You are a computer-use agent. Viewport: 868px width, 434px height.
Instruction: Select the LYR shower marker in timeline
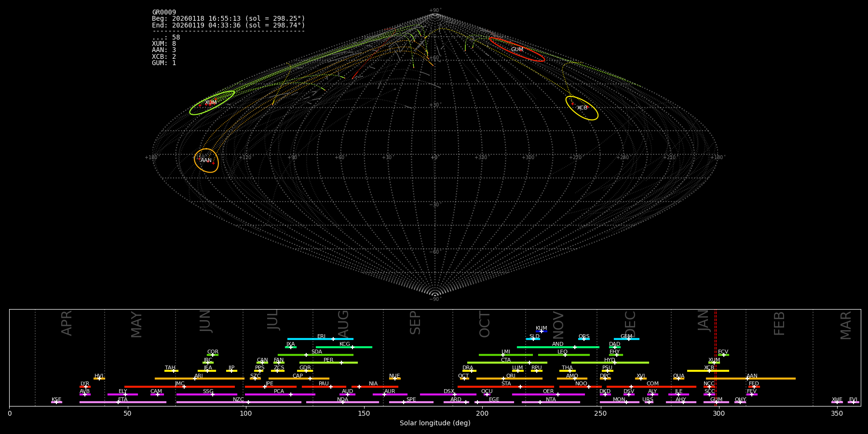pyautogui.click(x=85, y=387)
